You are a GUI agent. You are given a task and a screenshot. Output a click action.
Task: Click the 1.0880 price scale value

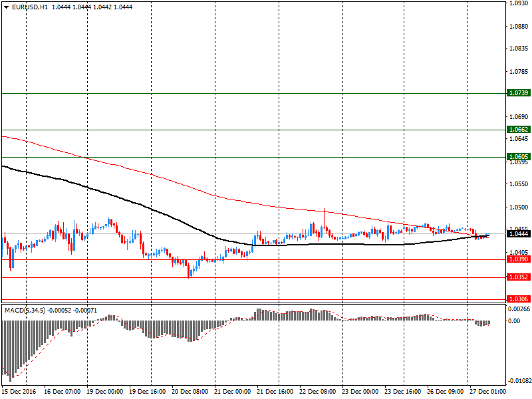(519, 27)
